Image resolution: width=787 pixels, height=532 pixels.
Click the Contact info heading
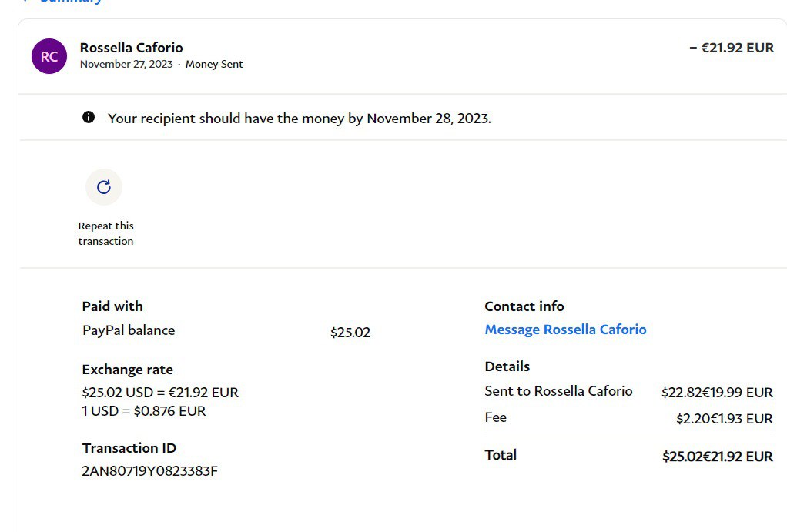click(x=524, y=306)
